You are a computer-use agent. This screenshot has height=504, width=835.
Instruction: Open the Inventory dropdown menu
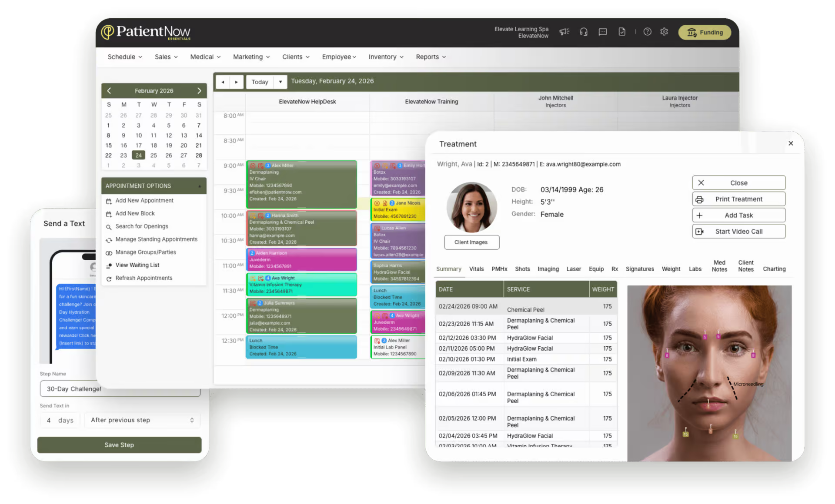386,57
